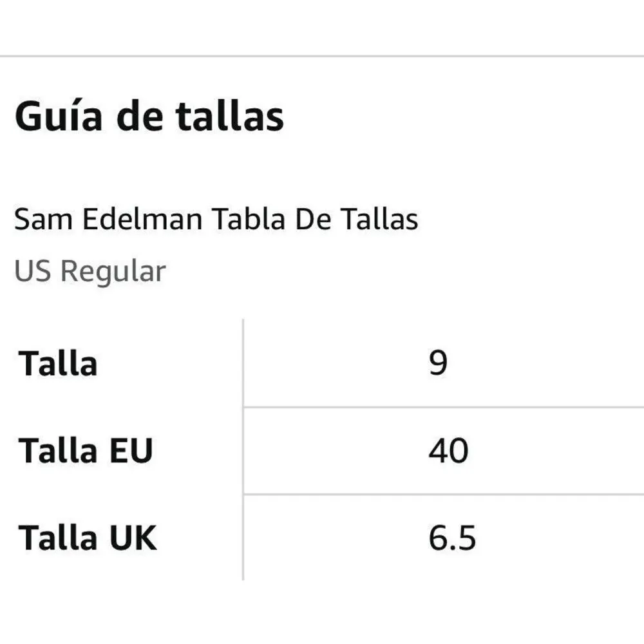Viewport: 644px width, 644px height.
Task: Click the horizontal divider above the heading
Action: 322,57
